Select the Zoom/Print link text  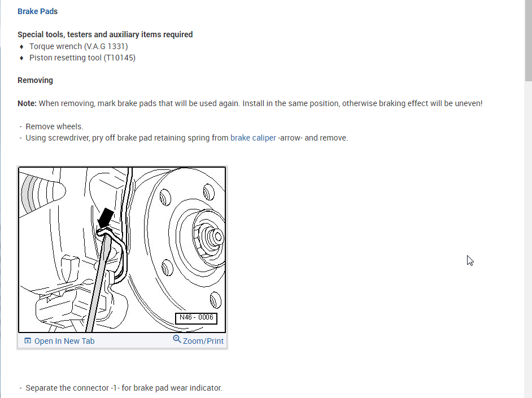pyautogui.click(x=203, y=341)
